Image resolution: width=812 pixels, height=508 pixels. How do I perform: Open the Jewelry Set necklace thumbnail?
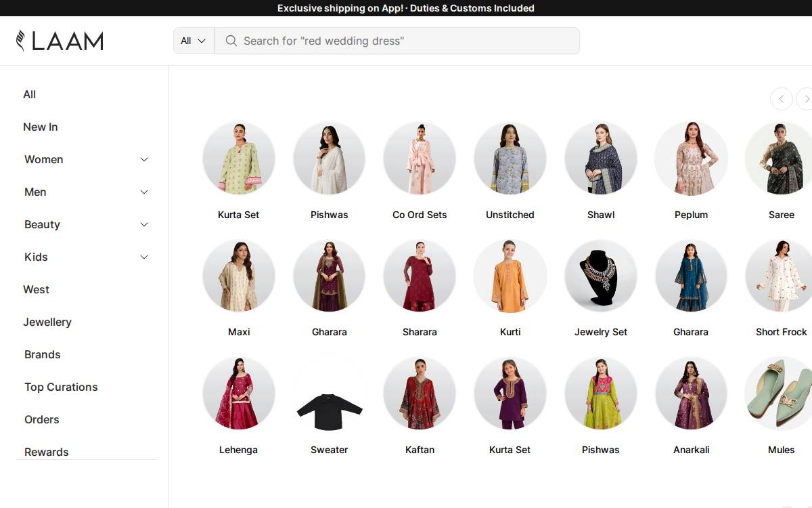601,276
